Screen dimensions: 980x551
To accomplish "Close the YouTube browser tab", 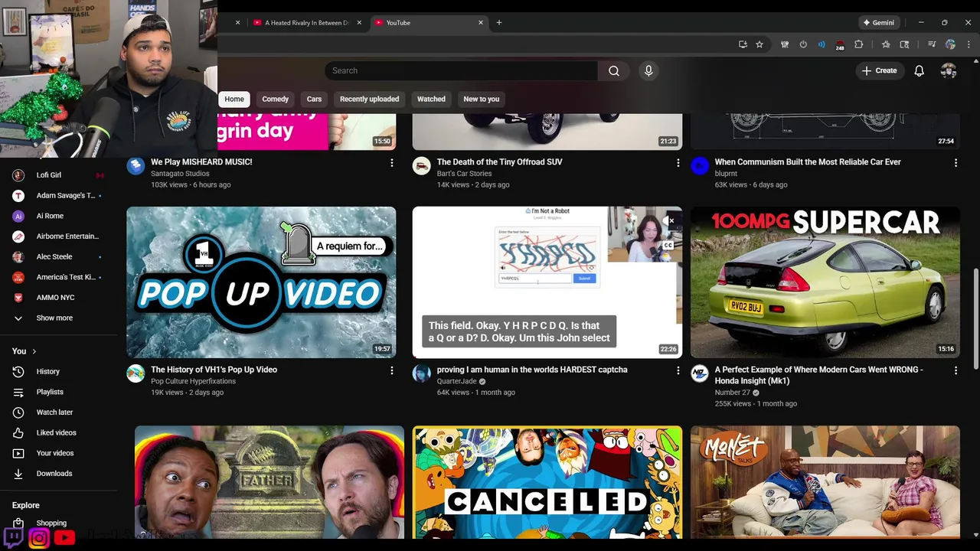I will [481, 23].
